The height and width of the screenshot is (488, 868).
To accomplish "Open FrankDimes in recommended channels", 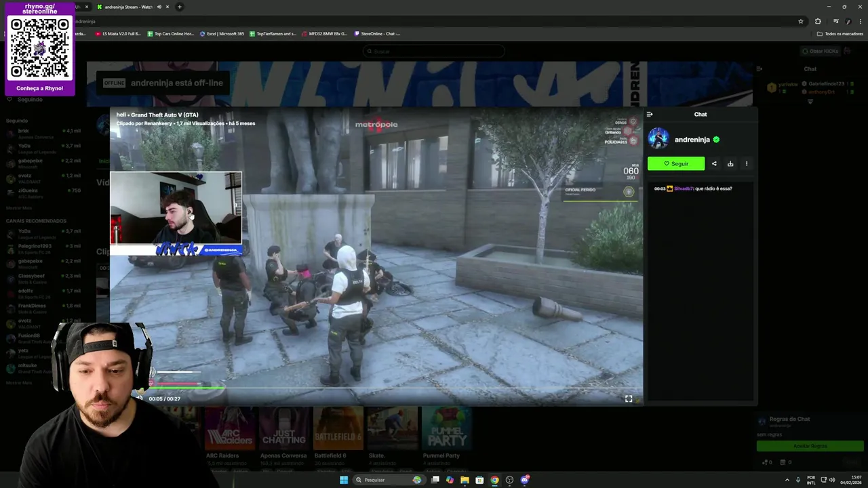I will click(x=43, y=308).
